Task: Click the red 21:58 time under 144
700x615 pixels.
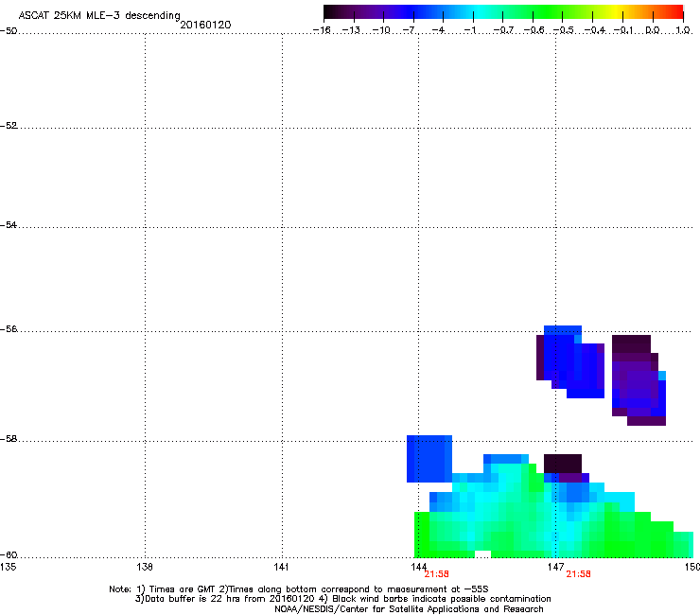Action: click(x=437, y=574)
